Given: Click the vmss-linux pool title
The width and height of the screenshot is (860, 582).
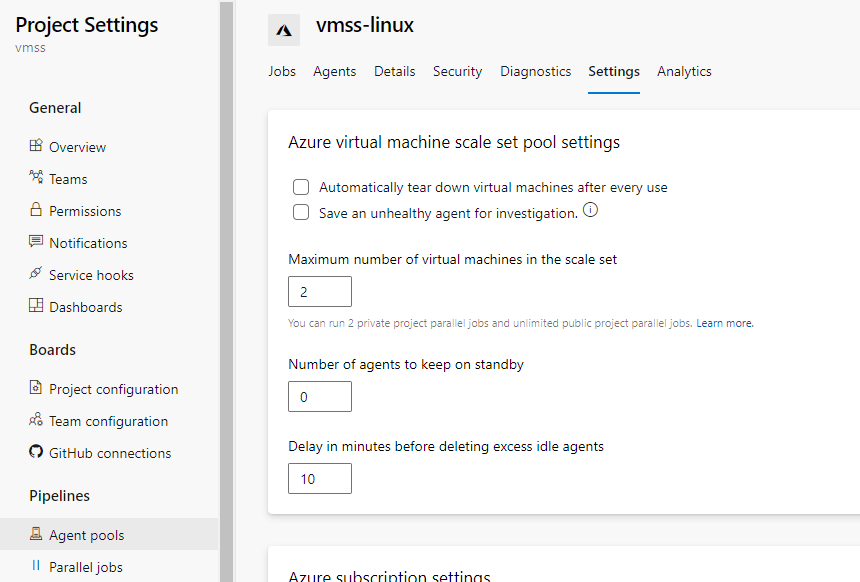Looking at the screenshot, I should 365,25.
